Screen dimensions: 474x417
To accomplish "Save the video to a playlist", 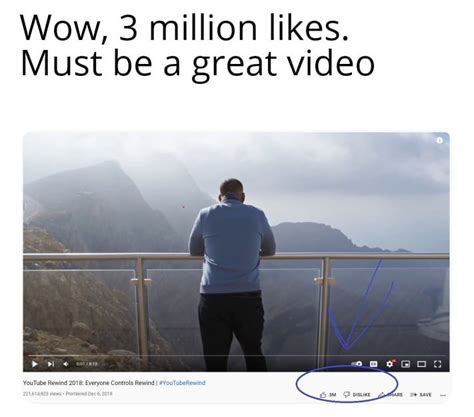I will coord(421,395).
